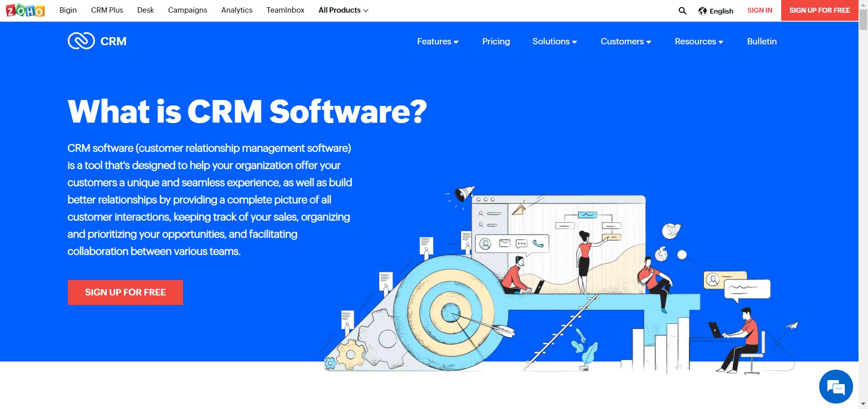Open the TeamInbox link
868x409 pixels.
pyautogui.click(x=285, y=10)
